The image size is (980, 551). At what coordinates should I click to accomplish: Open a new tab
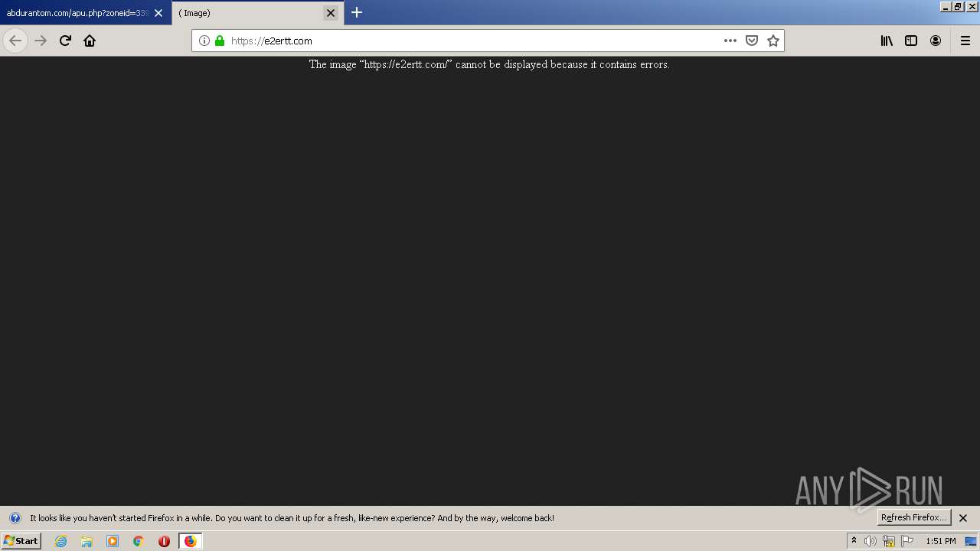pos(357,12)
